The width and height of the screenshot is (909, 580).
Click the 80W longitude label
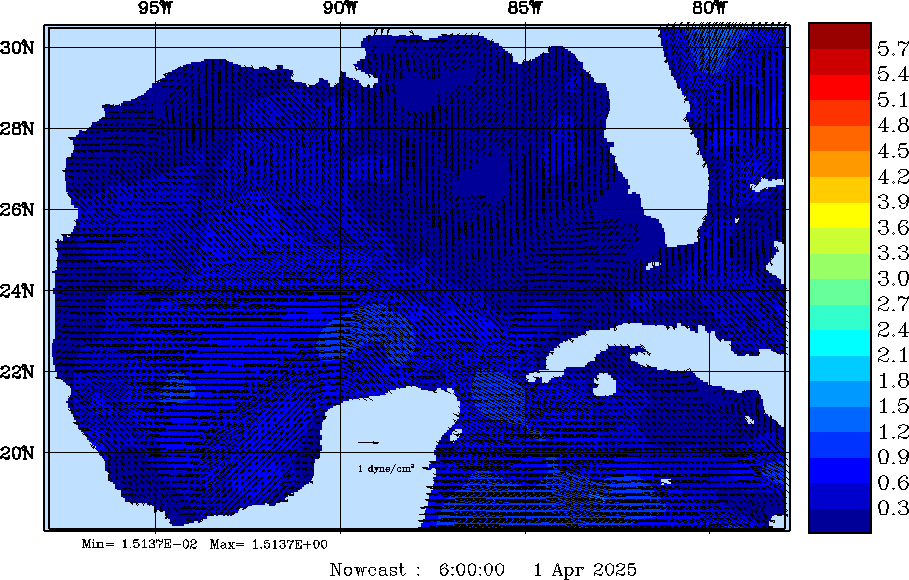click(710, 8)
